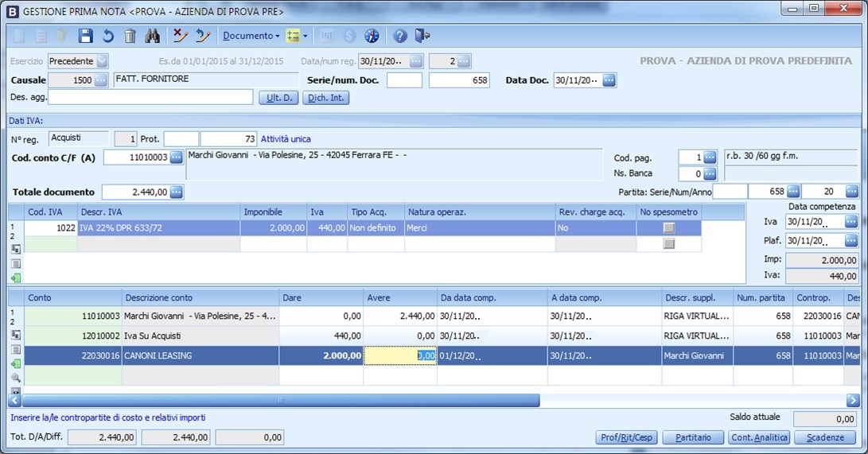
Task: Click the compass globe toolbar icon
Action: click(372, 36)
